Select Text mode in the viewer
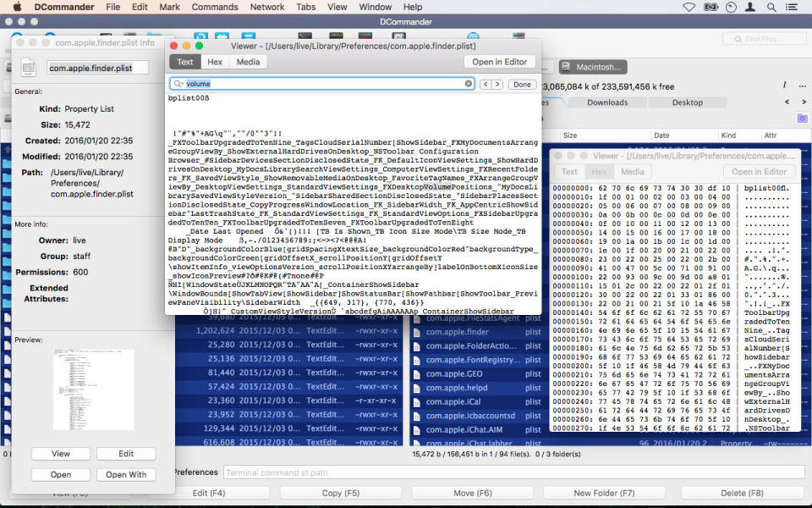The width and height of the screenshot is (812, 508). click(184, 62)
